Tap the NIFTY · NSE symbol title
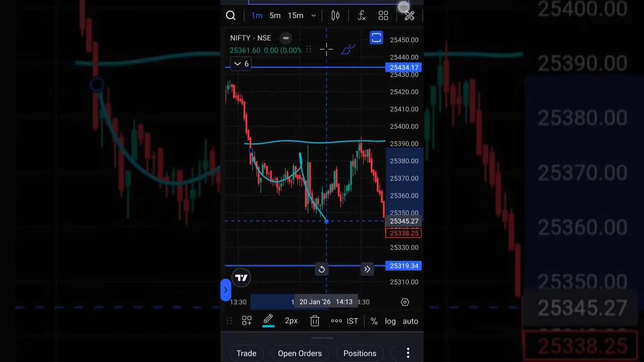 (x=251, y=38)
